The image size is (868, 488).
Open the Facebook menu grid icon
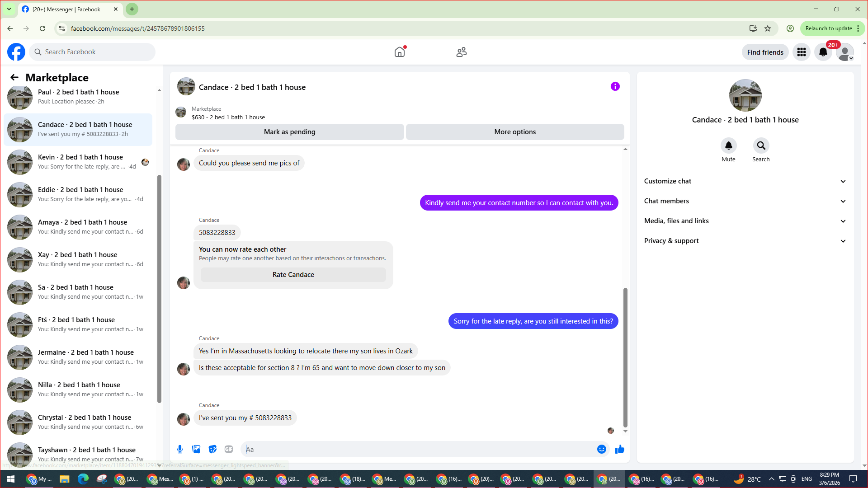tap(802, 52)
